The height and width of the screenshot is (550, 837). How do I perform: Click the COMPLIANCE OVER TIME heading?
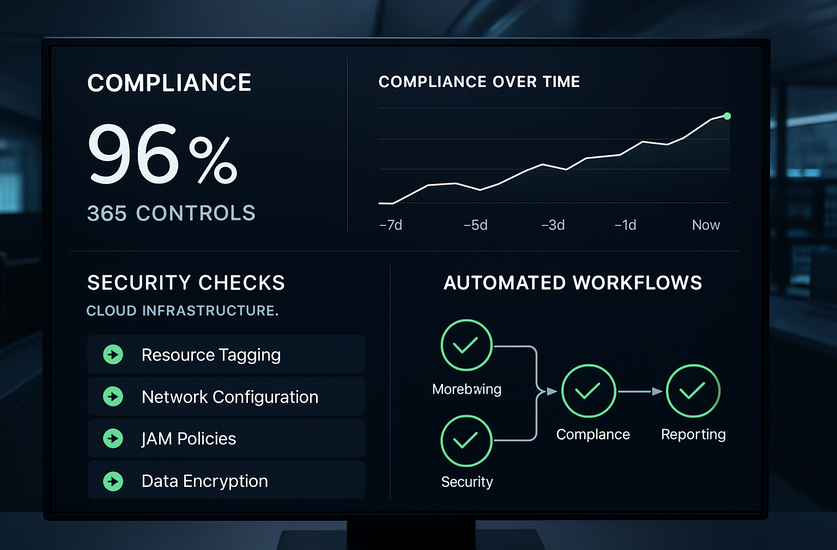pos(479,82)
